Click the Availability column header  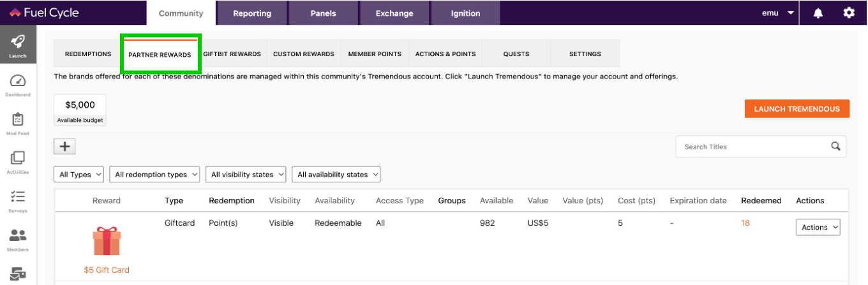[x=334, y=200]
